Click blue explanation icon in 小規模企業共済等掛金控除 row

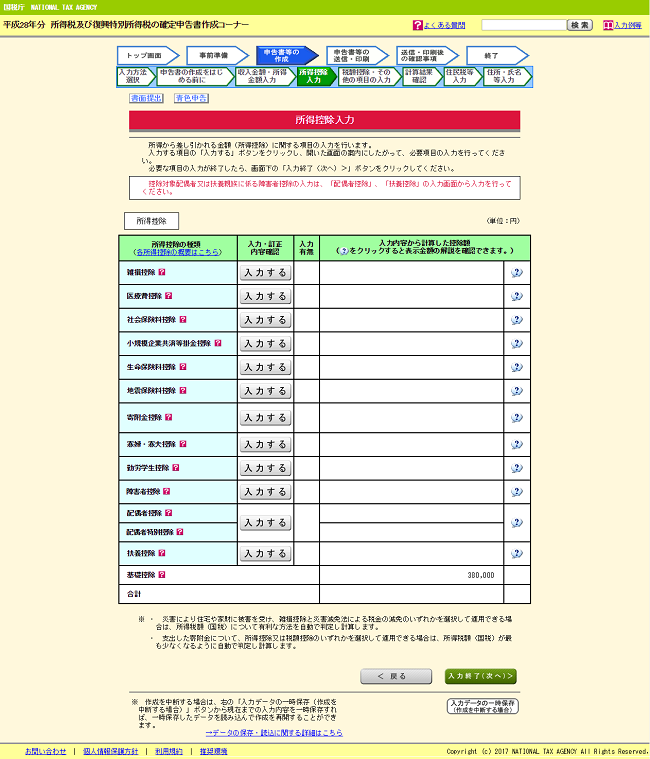point(517,344)
